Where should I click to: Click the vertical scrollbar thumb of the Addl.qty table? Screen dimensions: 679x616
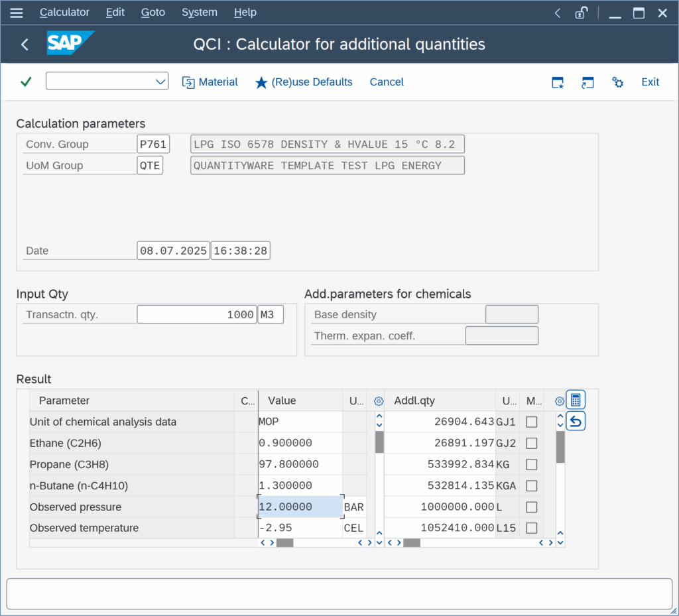[560, 447]
